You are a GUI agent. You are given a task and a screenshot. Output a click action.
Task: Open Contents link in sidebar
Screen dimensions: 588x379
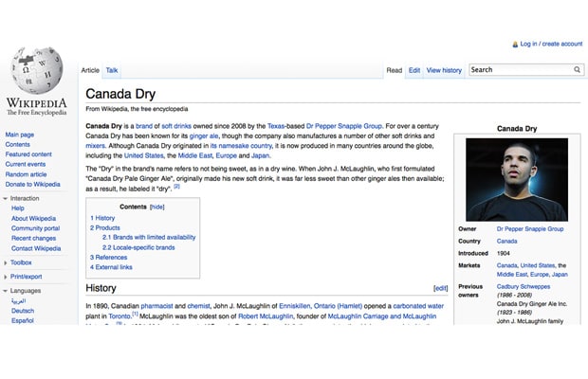point(18,144)
